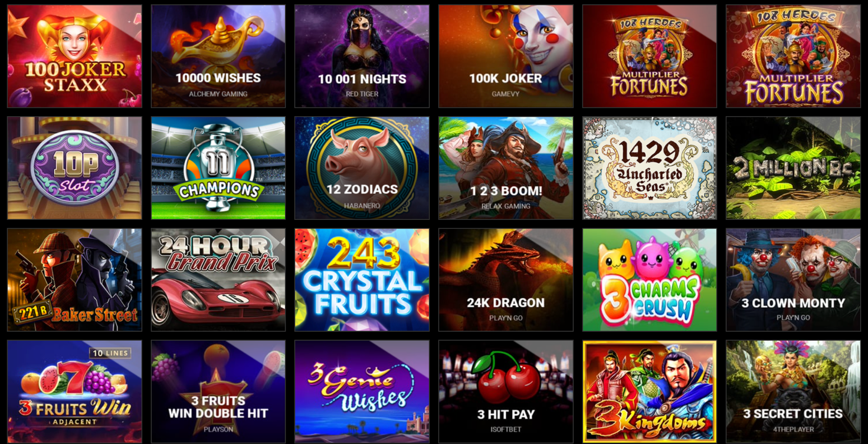868x444 pixels.
Task: Open the 100K Joker game tile
Action: (x=506, y=56)
